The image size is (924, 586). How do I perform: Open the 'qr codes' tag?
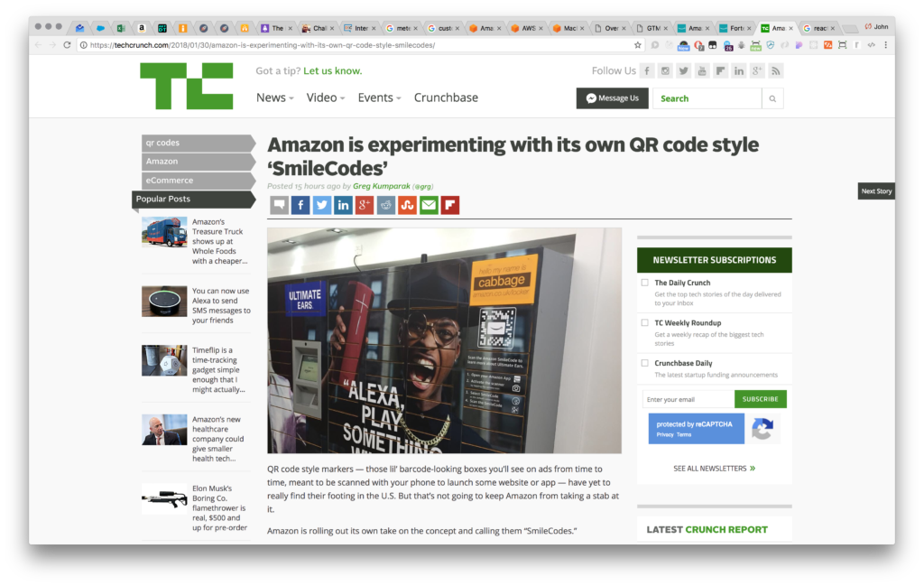coord(198,143)
